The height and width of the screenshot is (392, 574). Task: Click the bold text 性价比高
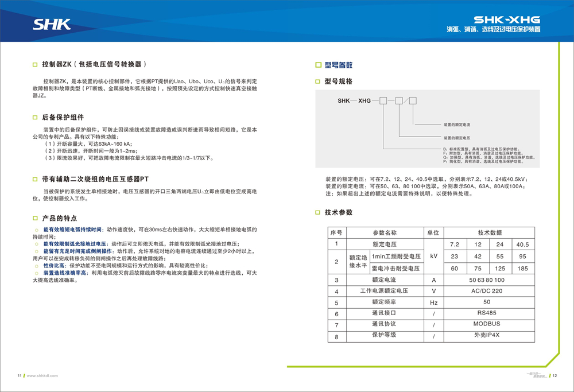(x=53, y=266)
